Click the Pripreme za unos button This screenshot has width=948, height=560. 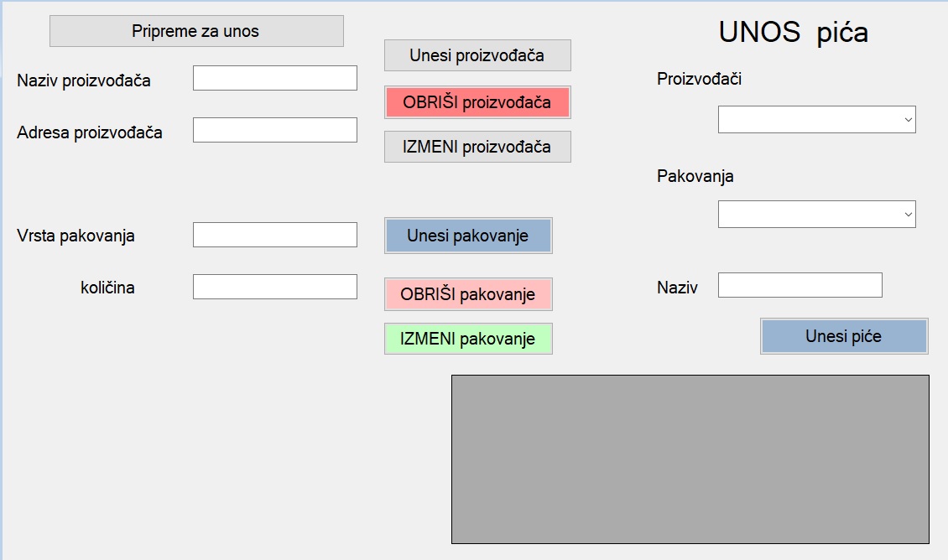pos(196,31)
